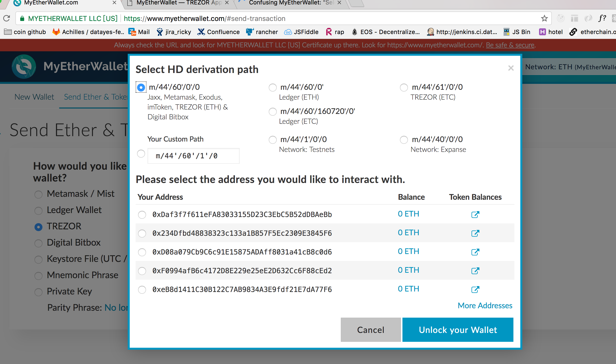Open the Be safe & secure link
The height and width of the screenshot is (364, 616).
pos(510,45)
